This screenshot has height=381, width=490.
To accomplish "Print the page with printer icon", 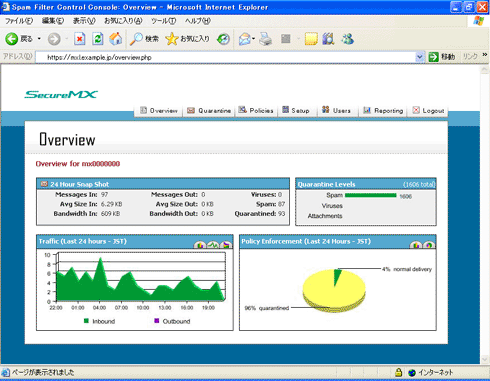I will (266, 39).
